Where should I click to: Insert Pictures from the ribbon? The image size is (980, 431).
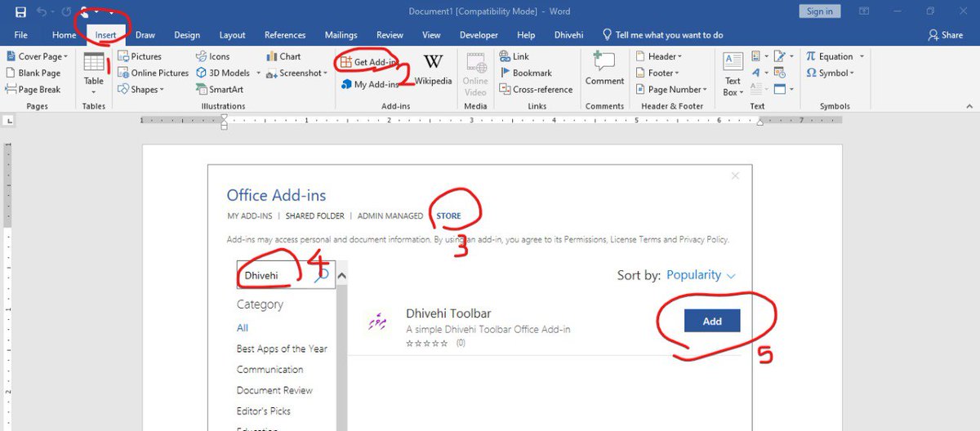tap(140, 56)
